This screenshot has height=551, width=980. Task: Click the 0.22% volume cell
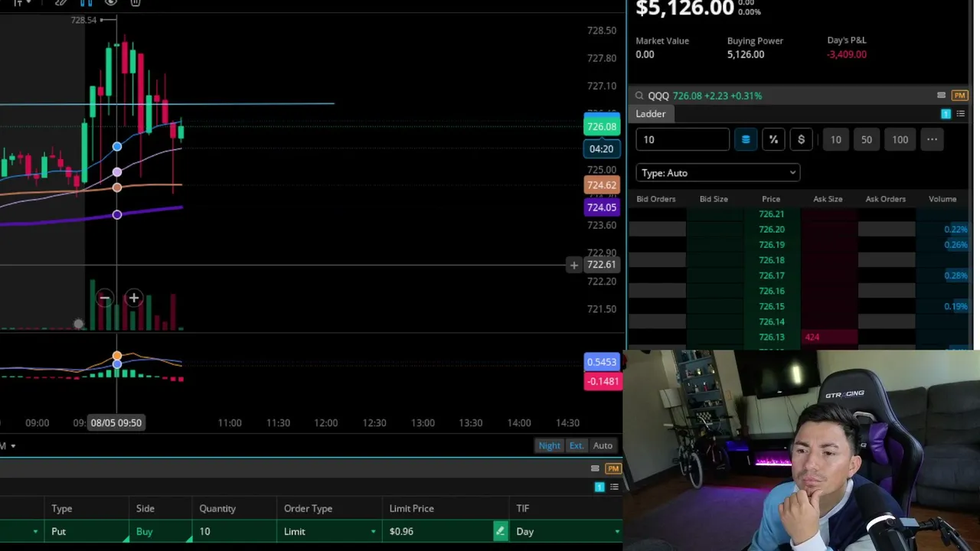[x=955, y=230]
